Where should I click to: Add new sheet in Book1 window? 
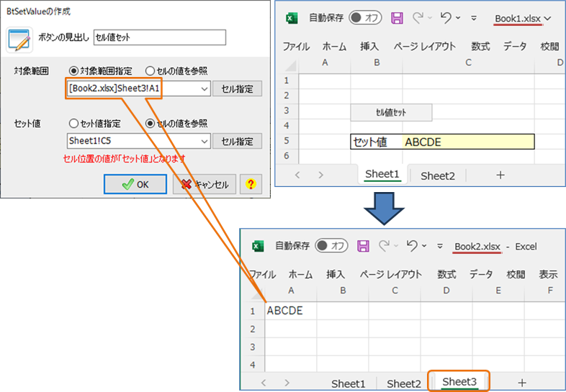pos(500,176)
